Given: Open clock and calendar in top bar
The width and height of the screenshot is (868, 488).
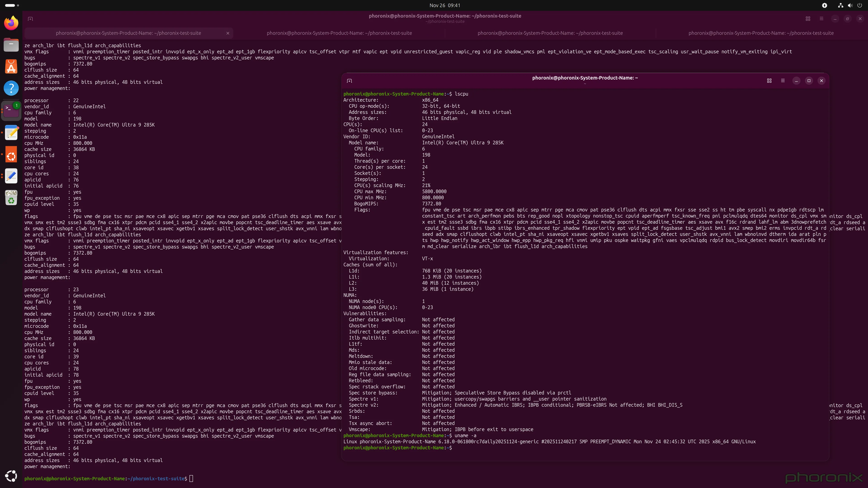Looking at the screenshot, I should (444, 5).
